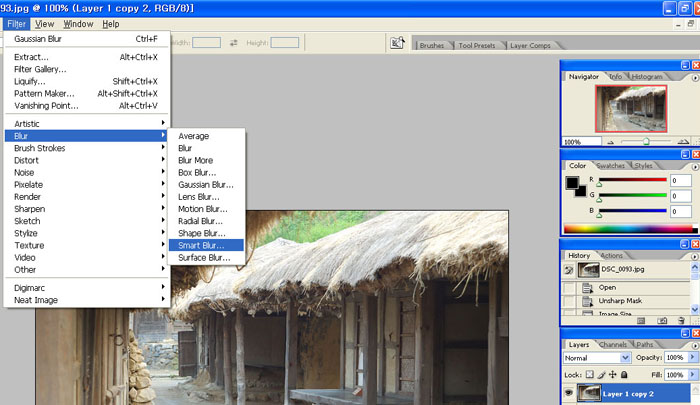This screenshot has height=405, width=700.
Task: Click the DSC_0093.jpg snapshot thumbnail
Action: [x=588, y=270]
